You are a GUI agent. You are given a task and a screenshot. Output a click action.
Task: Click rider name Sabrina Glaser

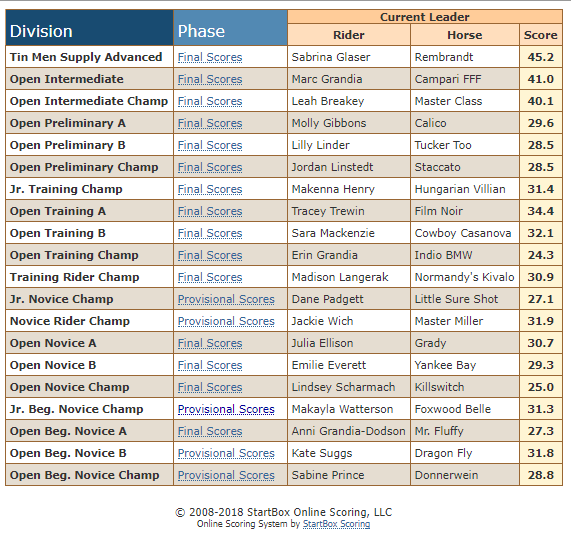331,57
